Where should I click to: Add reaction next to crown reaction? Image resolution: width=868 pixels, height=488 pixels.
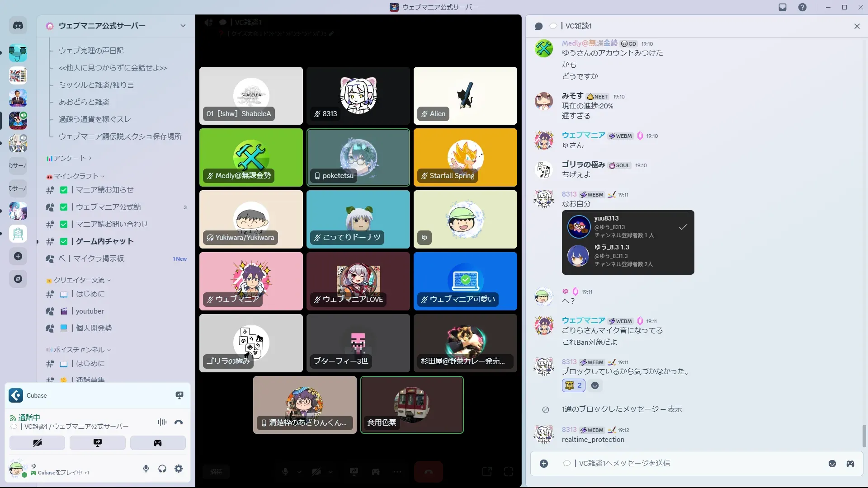[595, 385]
